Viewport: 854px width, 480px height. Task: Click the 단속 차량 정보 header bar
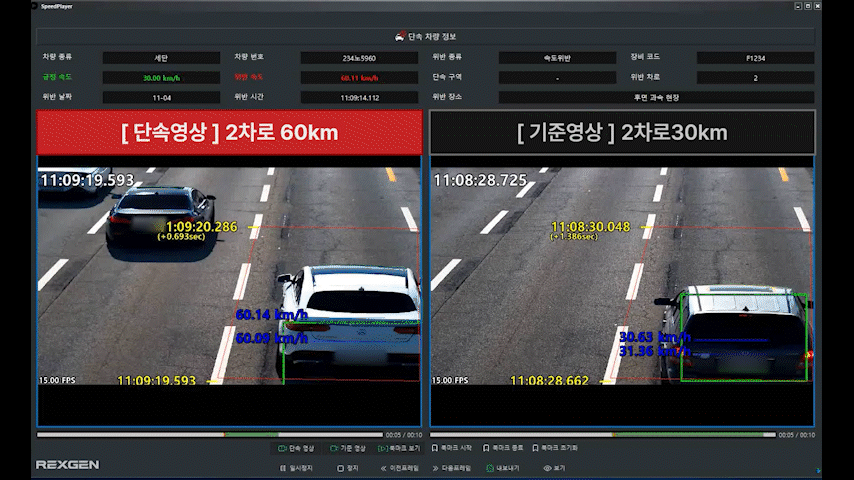pyautogui.click(x=425, y=37)
